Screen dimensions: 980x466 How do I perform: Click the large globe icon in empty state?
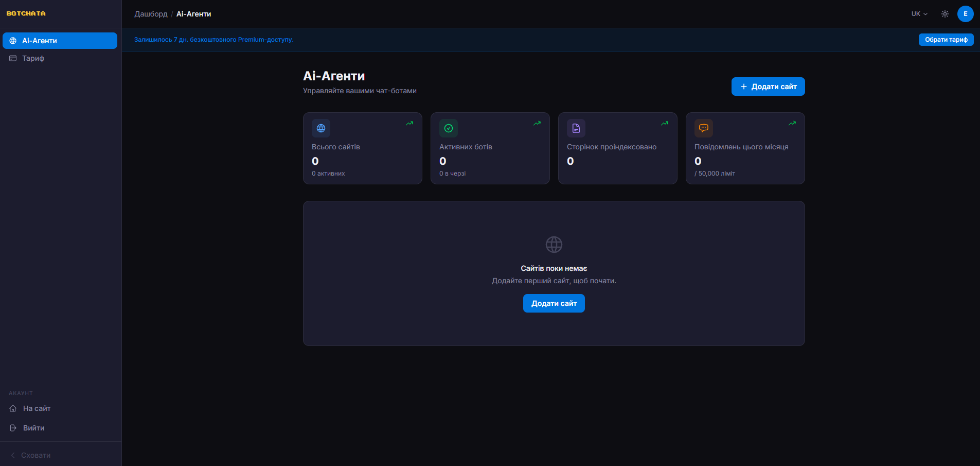554,245
